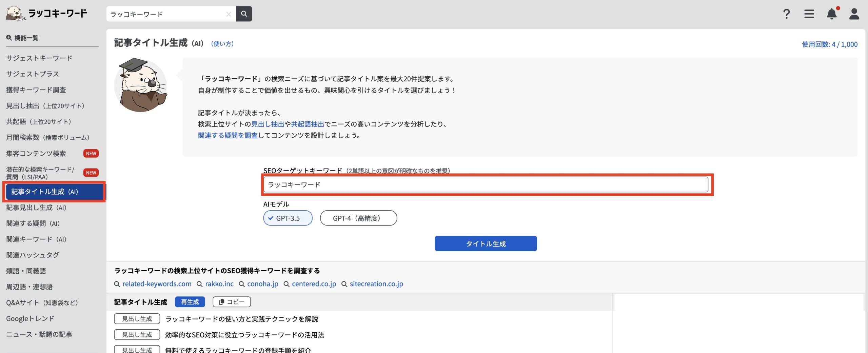
Task: Select 記事タイトル生成（AI）in the sidebar
Action: coord(55,192)
